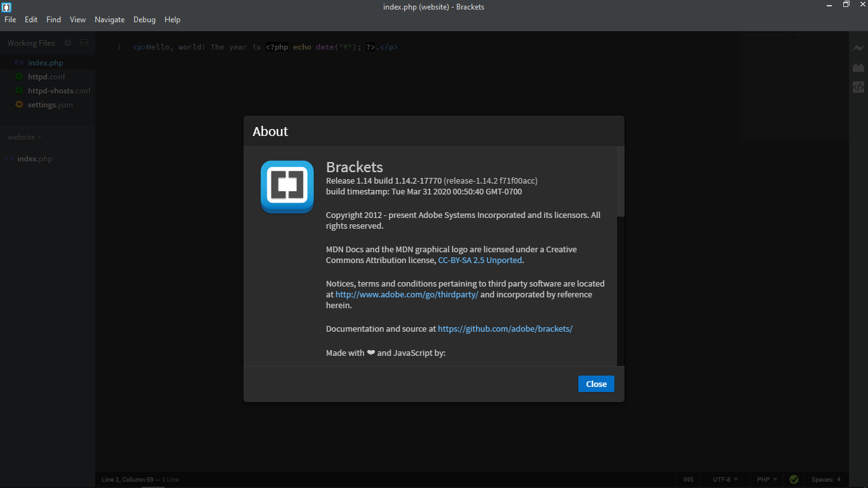Click the green linting checkmark status icon

coord(794,480)
